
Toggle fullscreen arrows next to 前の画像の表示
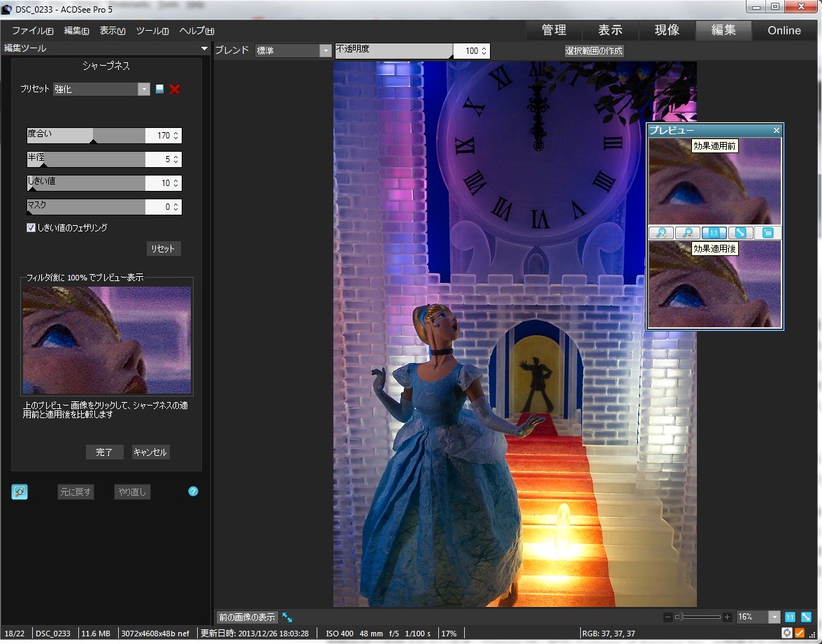point(287,617)
